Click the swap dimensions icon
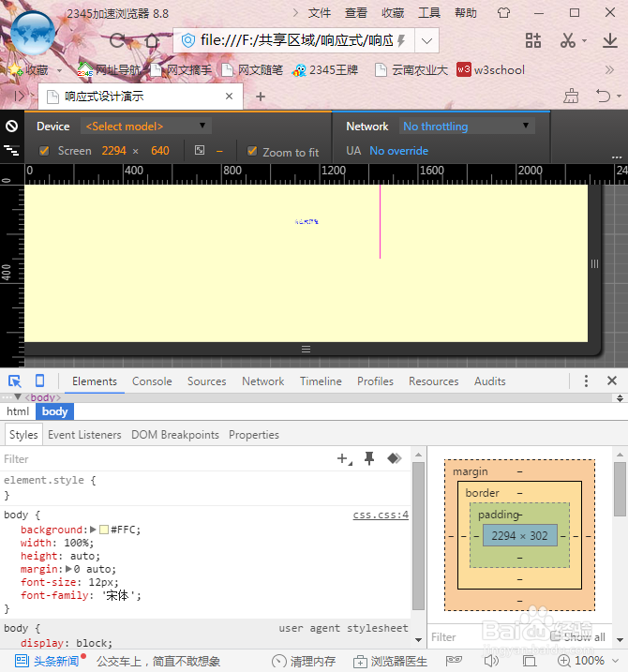Viewport: 628px width, 672px height. click(200, 150)
